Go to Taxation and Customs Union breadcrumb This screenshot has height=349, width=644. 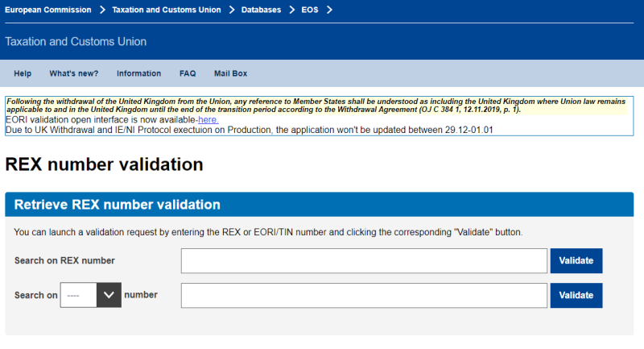pos(167,10)
